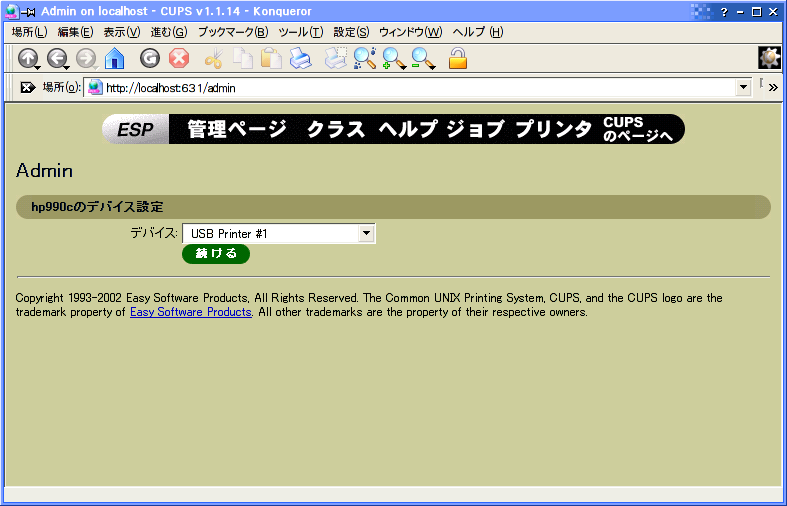Open the ブックマーク(B) menu

click(232, 32)
